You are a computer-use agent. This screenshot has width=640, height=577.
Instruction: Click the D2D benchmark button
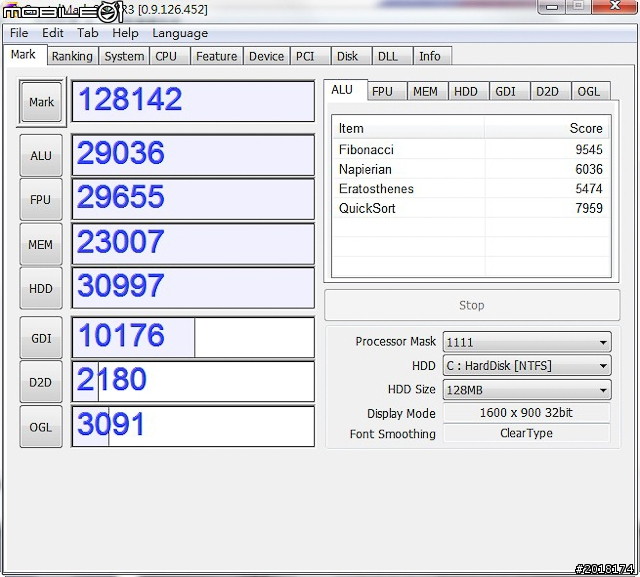point(40,382)
